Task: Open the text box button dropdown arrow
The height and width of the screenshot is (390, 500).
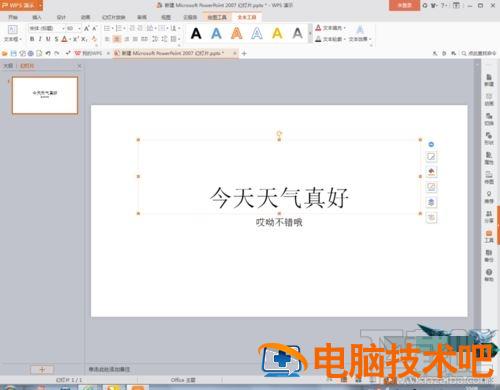Action: [20, 39]
